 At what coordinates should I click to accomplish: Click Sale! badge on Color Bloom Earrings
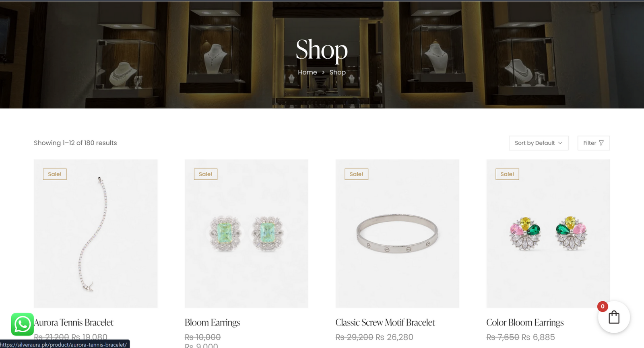pyautogui.click(x=507, y=174)
